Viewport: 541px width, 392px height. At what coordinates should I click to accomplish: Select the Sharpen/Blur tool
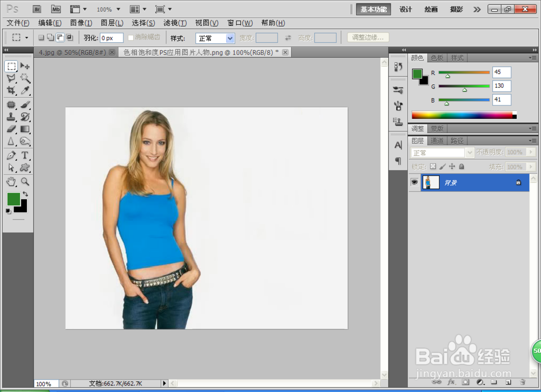click(11, 141)
